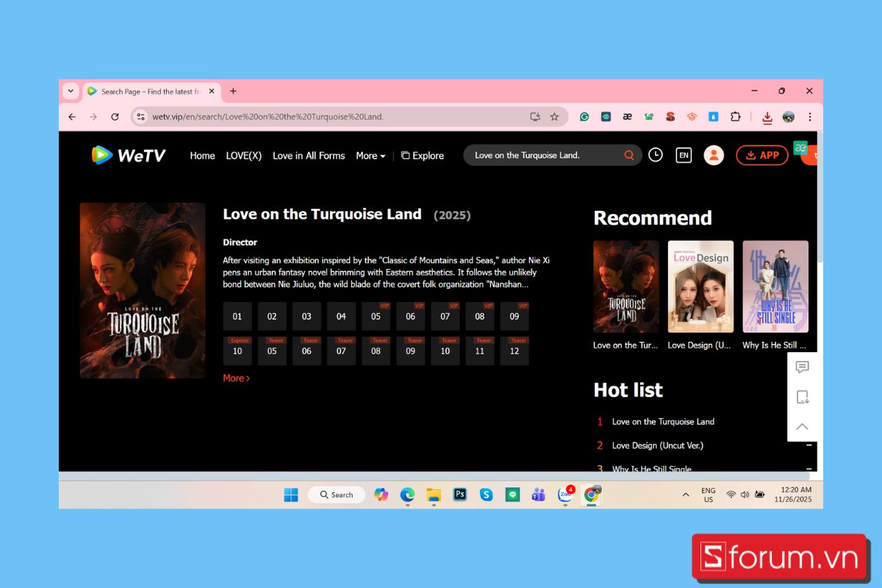Image resolution: width=882 pixels, height=588 pixels.
Task: Click the orange APP download button
Action: tap(762, 155)
